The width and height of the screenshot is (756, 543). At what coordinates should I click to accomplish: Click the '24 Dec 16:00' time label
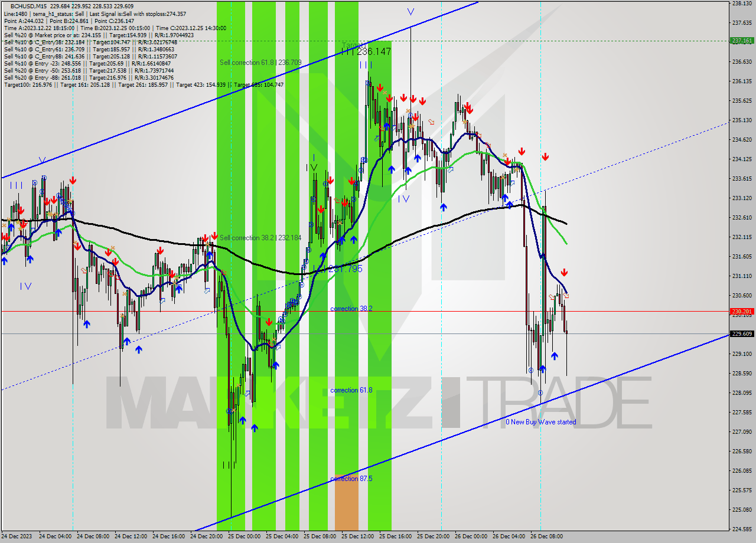[x=168, y=537]
